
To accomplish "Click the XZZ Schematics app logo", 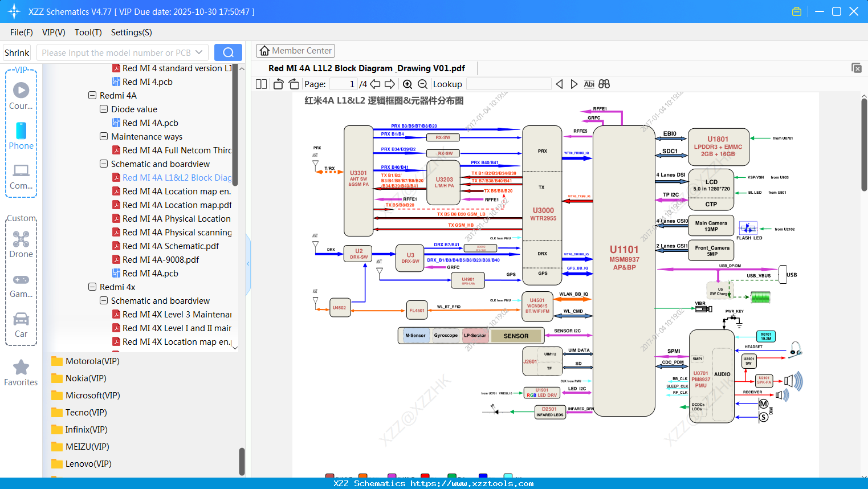I will click(x=14, y=11).
